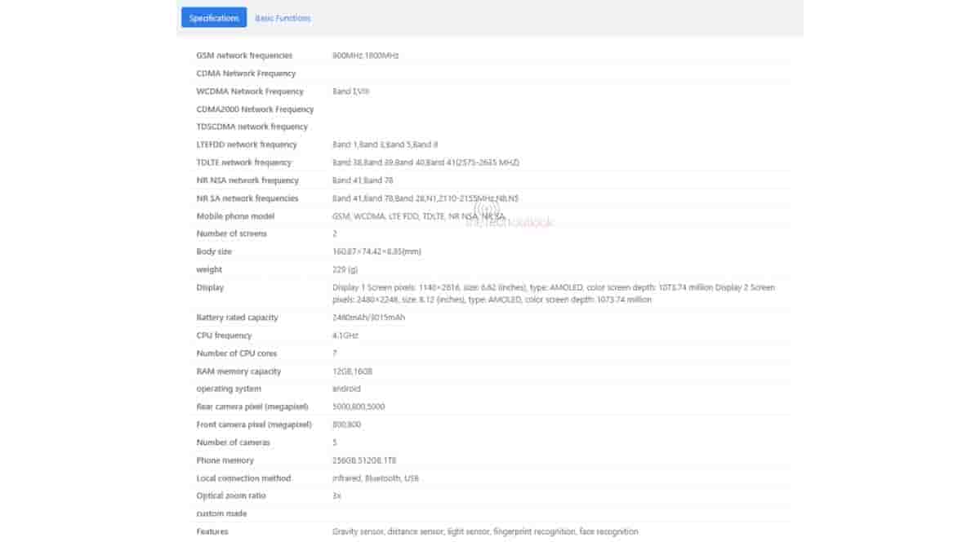Image resolution: width=980 pixels, height=551 pixels.
Task: Click the TDLTE network frequency label
Action: 244,162
